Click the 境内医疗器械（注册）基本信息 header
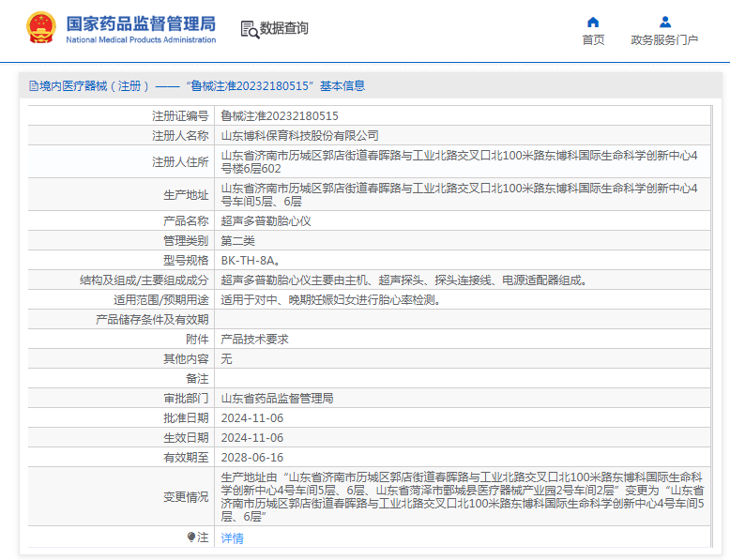This screenshot has height=560, width=730. 197,86
